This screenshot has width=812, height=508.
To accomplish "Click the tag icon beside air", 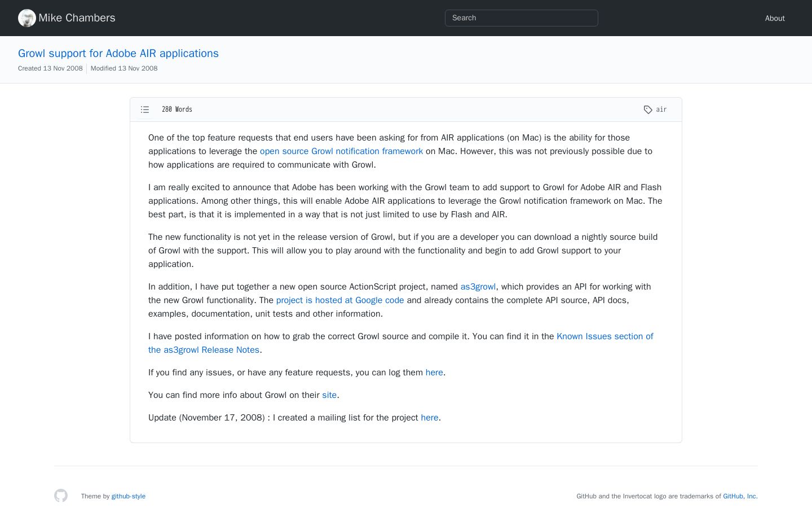I will (x=648, y=110).
